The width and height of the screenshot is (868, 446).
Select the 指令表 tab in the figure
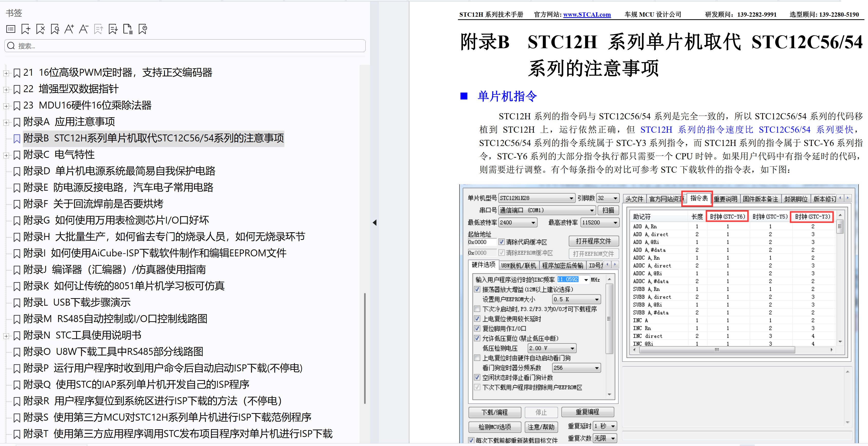pos(699,198)
